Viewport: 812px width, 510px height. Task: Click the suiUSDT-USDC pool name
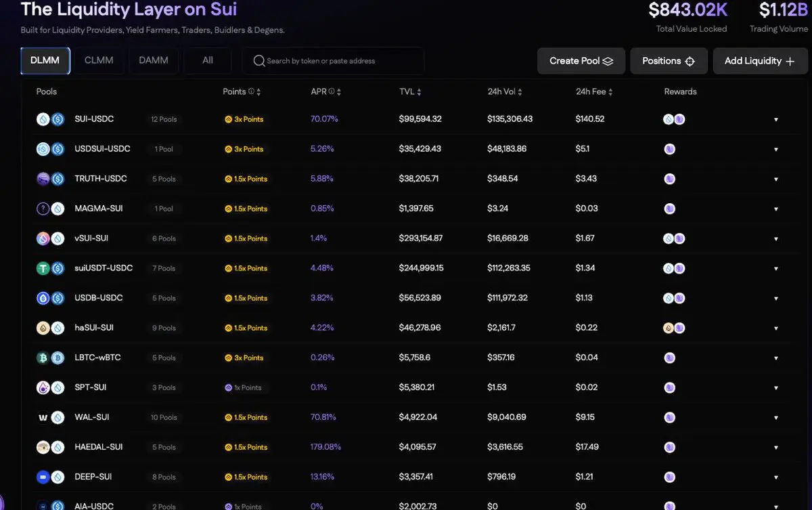[104, 268]
